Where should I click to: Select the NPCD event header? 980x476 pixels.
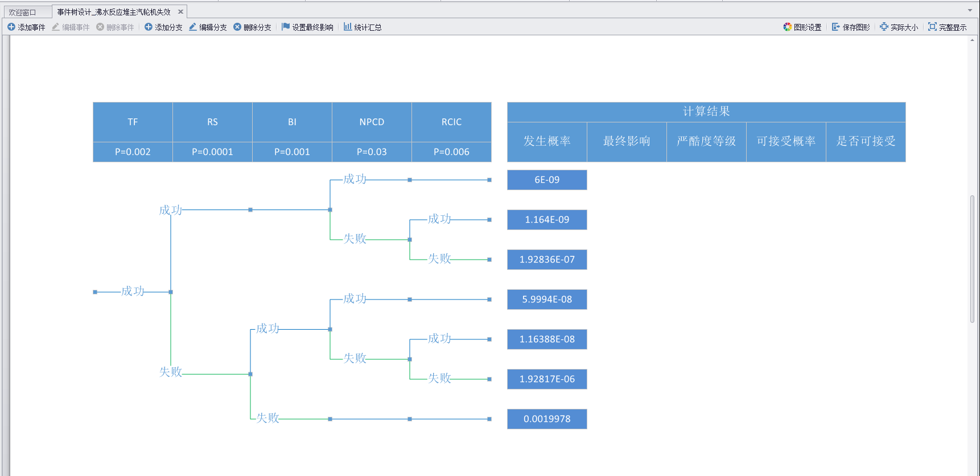pos(372,122)
